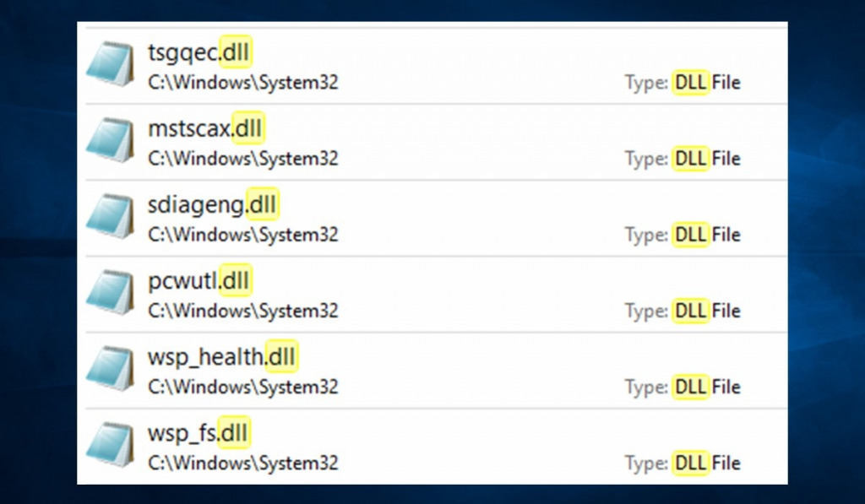Image resolution: width=865 pixels, height=504 pixels.
Task: Click the System32 path under wsp_fs.dll
Action: click(242, 463)
